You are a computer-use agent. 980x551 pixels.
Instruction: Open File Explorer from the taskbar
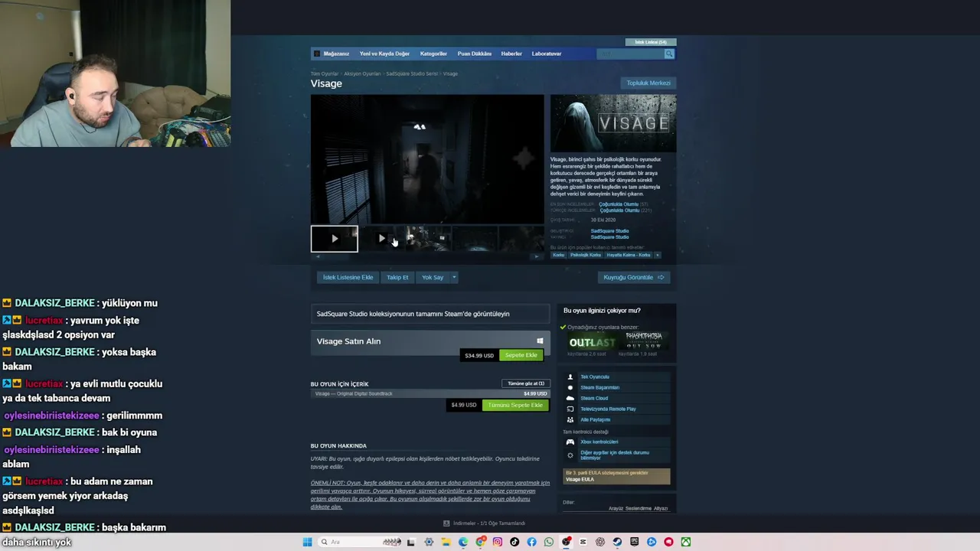(446, 542)
